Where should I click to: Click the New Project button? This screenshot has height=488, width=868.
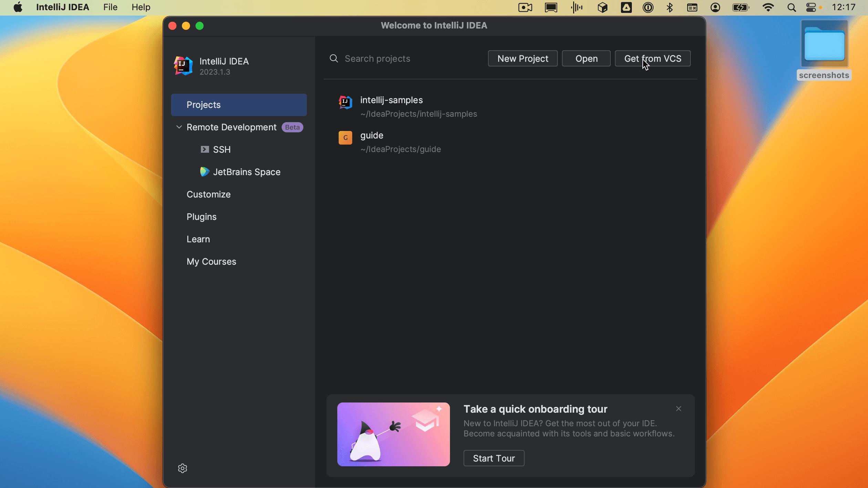click(523, 59)
